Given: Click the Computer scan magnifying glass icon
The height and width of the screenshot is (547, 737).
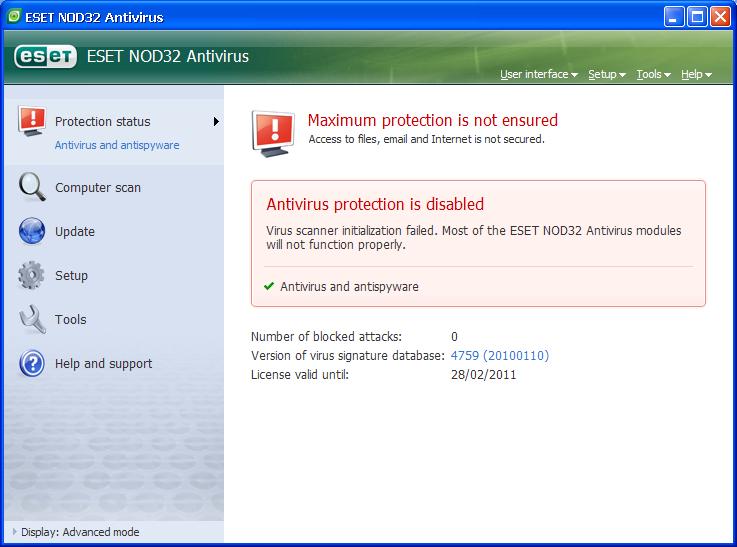Looking at the screenshot, I should tap(32, 187).
